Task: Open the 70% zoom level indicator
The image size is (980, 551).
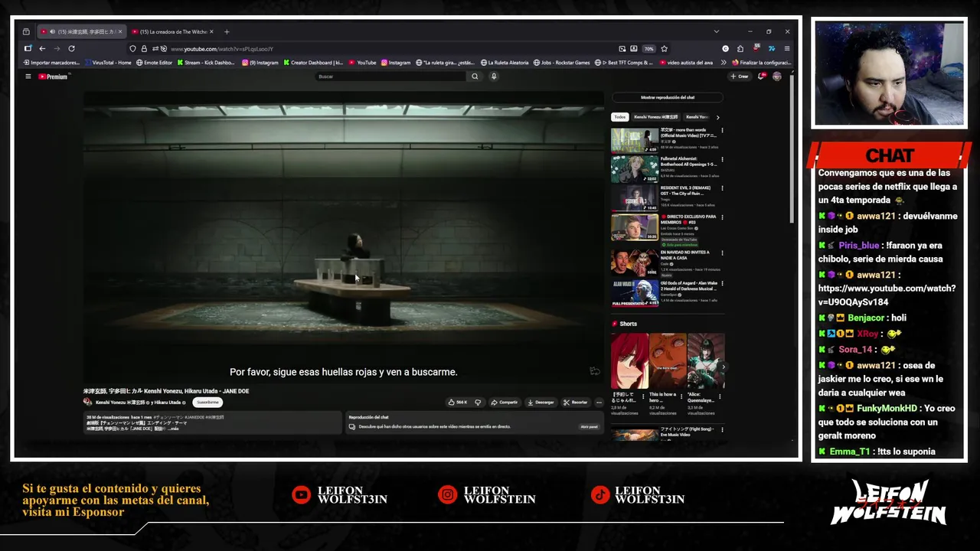Action: click(648, 48)
